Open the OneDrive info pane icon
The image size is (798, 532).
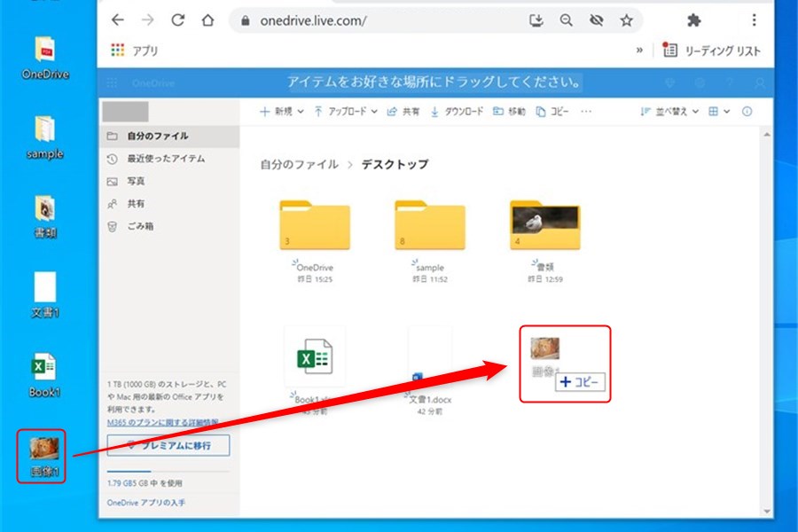pyautogui.click(x=747, y=112)
